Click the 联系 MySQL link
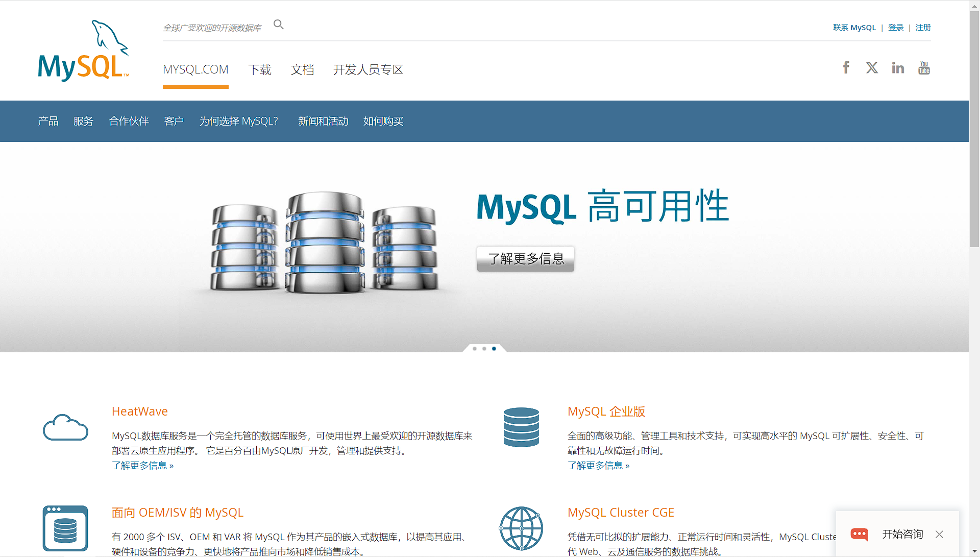 coord(854,28)
